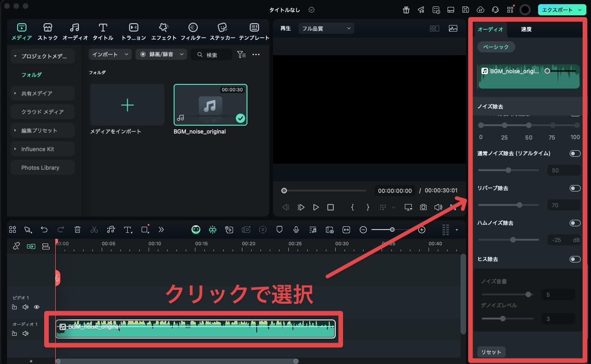Click the trash delete icon in timeline toolbar
Image resolution: width=591 pixels, height=364 pixels.
click(x=78, y=230)
